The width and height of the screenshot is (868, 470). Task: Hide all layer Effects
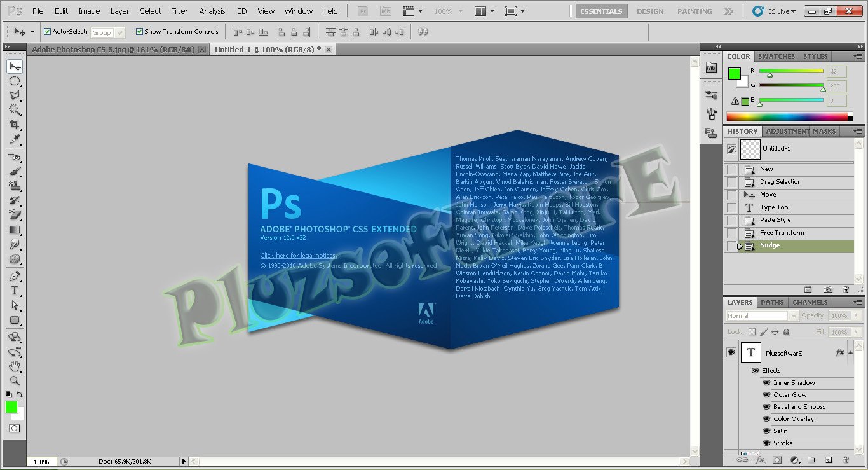tap(755, 370)
